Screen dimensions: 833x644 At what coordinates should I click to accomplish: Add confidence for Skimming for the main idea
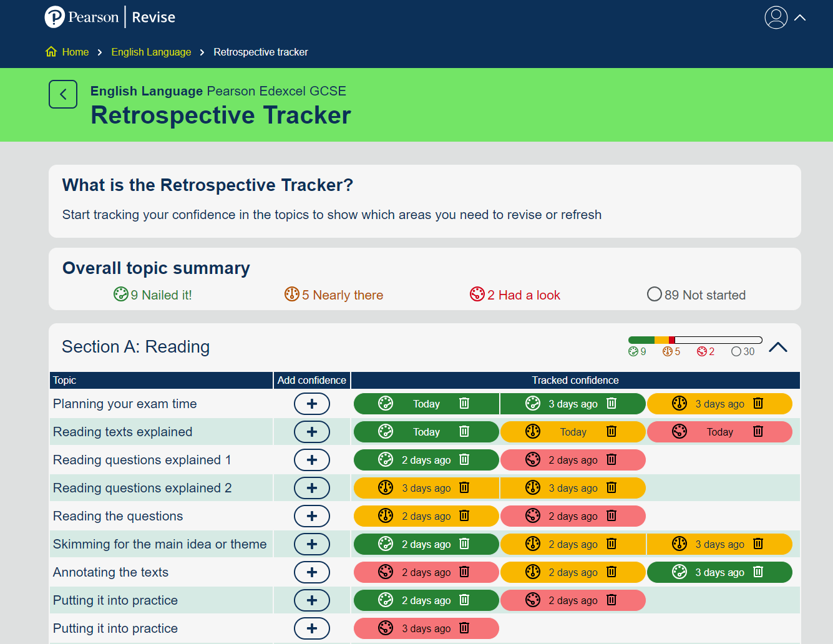pos(312,544)
